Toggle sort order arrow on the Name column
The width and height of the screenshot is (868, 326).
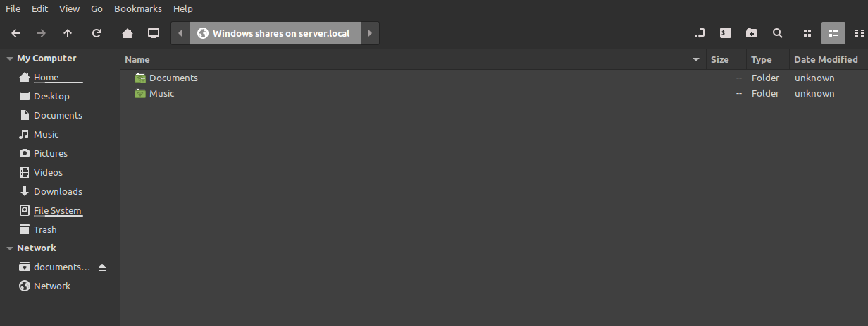pos(697,60)
